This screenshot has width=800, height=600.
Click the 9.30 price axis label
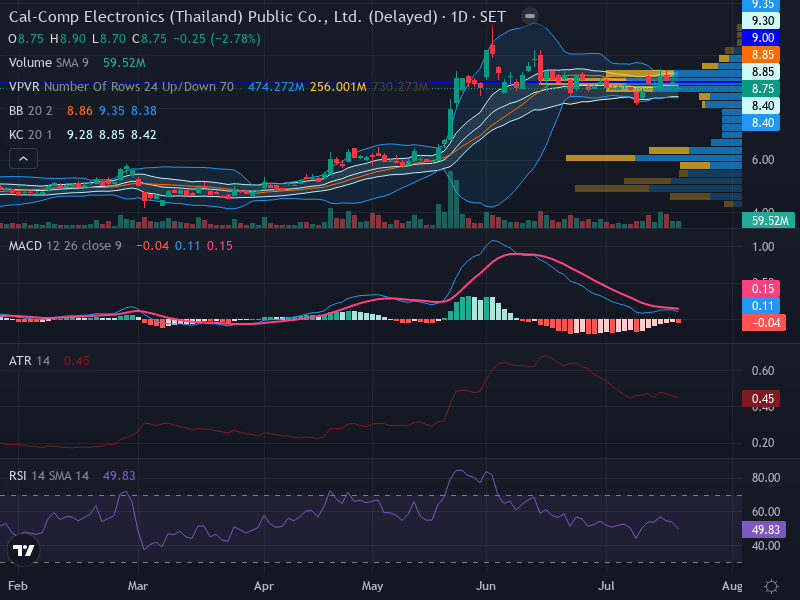[761, 21]
